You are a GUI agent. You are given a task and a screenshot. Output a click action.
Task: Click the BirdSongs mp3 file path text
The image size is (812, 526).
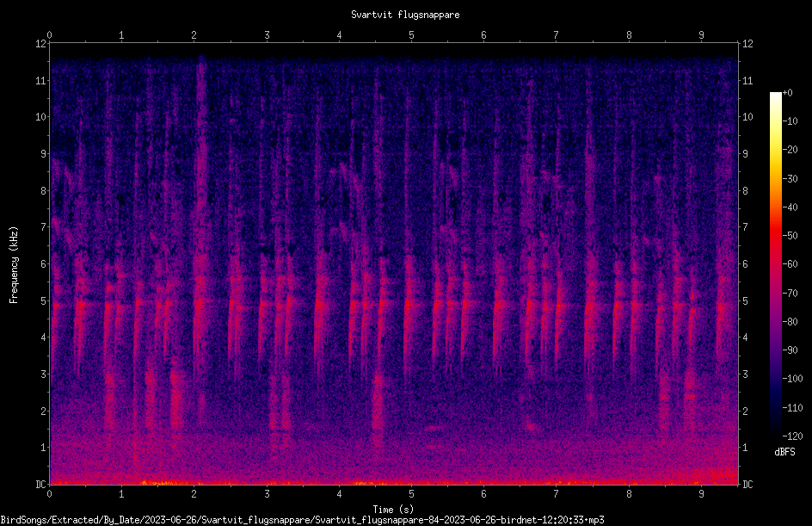click(303, 520)
